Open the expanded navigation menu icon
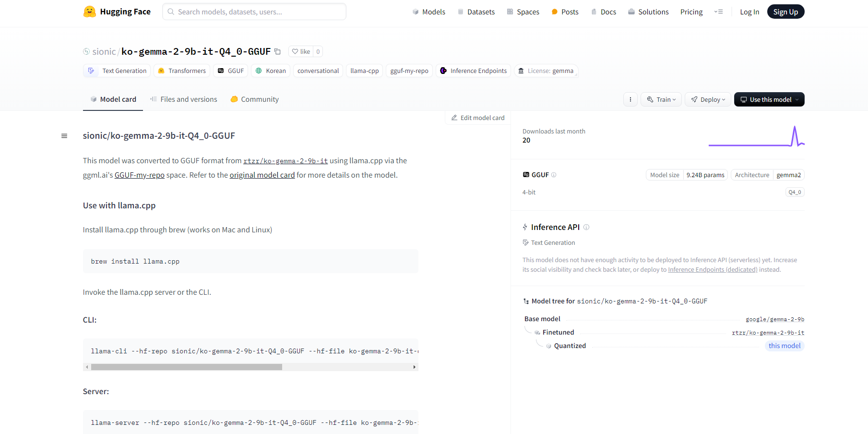868x434 pixels. tap(718, 12)
